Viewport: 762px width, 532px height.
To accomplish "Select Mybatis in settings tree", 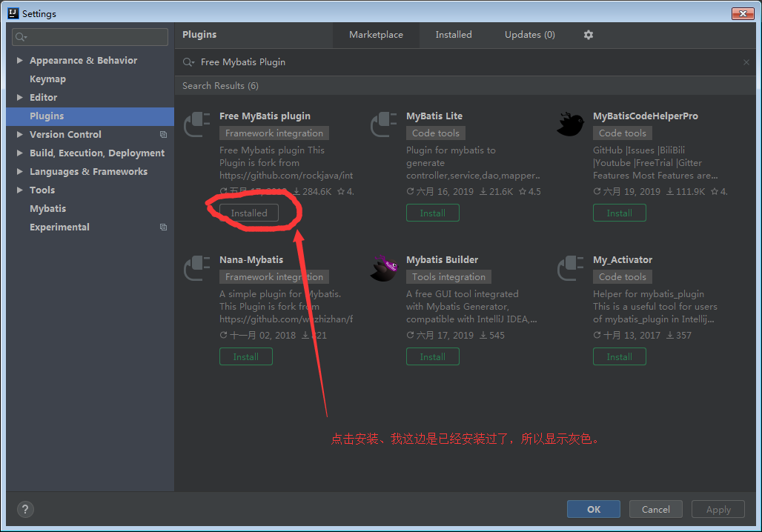I will click(x=47, y=208).
